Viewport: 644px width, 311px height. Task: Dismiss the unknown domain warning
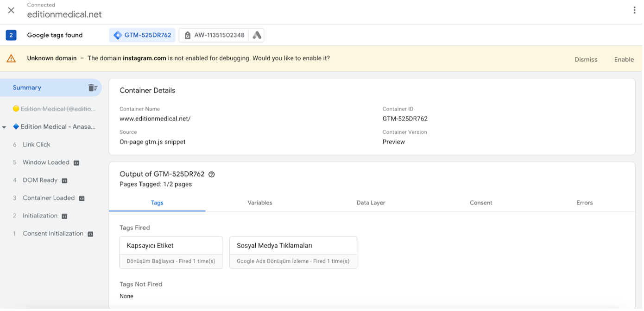[x=586, y=59]
